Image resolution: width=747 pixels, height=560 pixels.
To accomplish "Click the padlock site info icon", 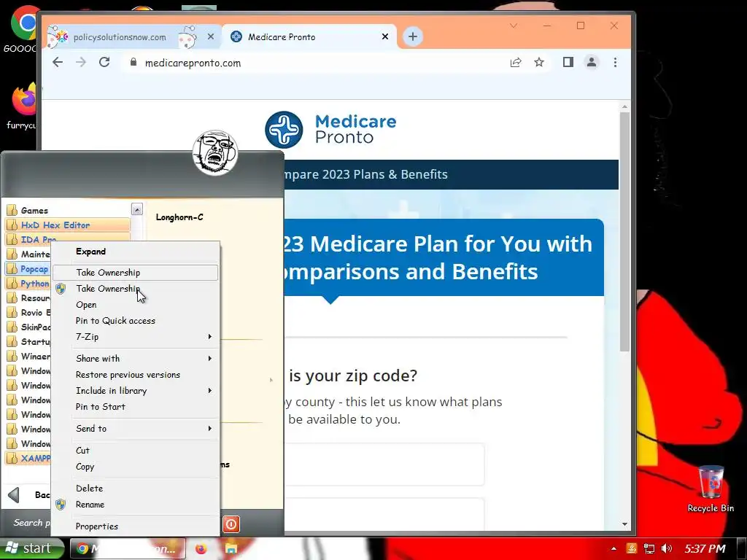I will point(133,63).
